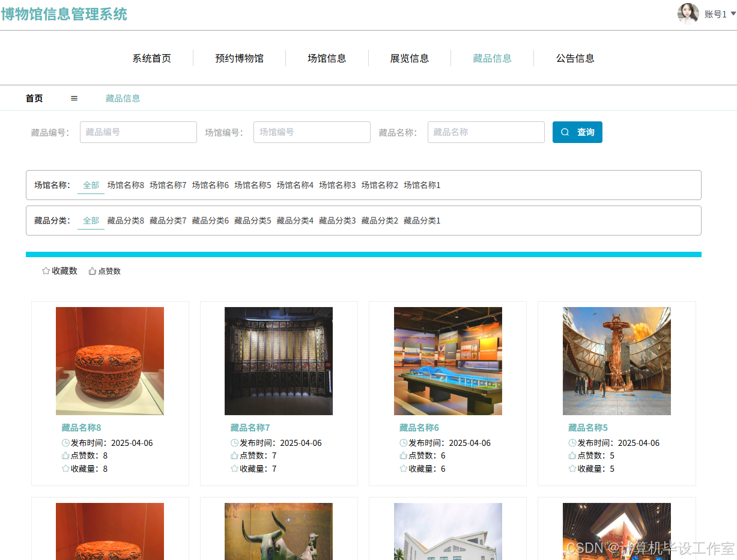Click the user avatar picture
This screenshot has width=737, height=560.
coord(688,13)
